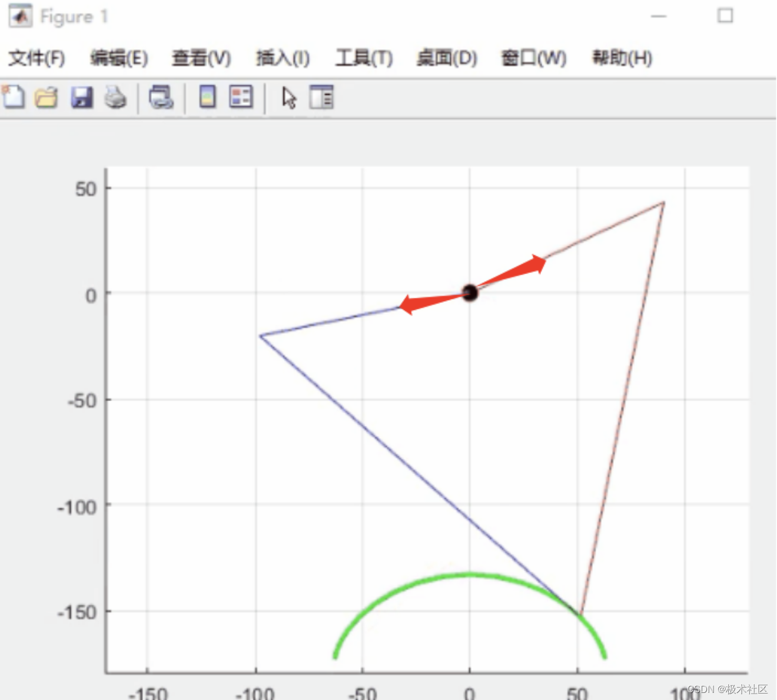Click the New Figure toolbar icon
Viewport: 777px width, 700px height.
pyautogui.click(x=14, y=97)
